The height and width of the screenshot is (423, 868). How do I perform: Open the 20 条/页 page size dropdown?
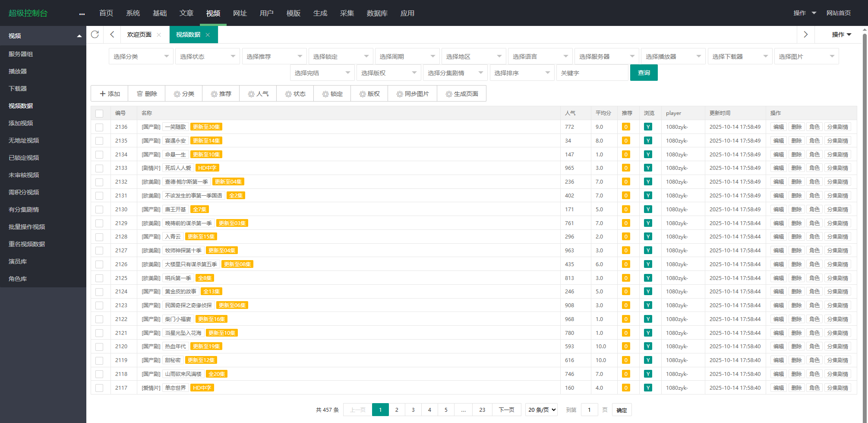pos(542,410)
